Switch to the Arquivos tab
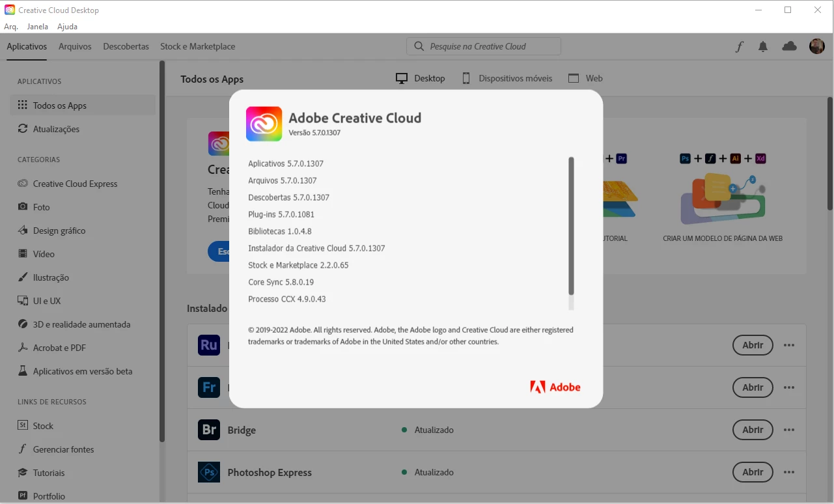 [x=75, y=46]
